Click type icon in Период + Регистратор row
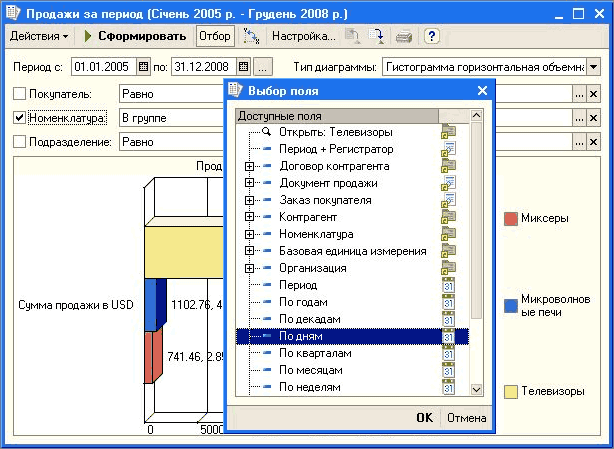614x449 pixels. [449, 149]
